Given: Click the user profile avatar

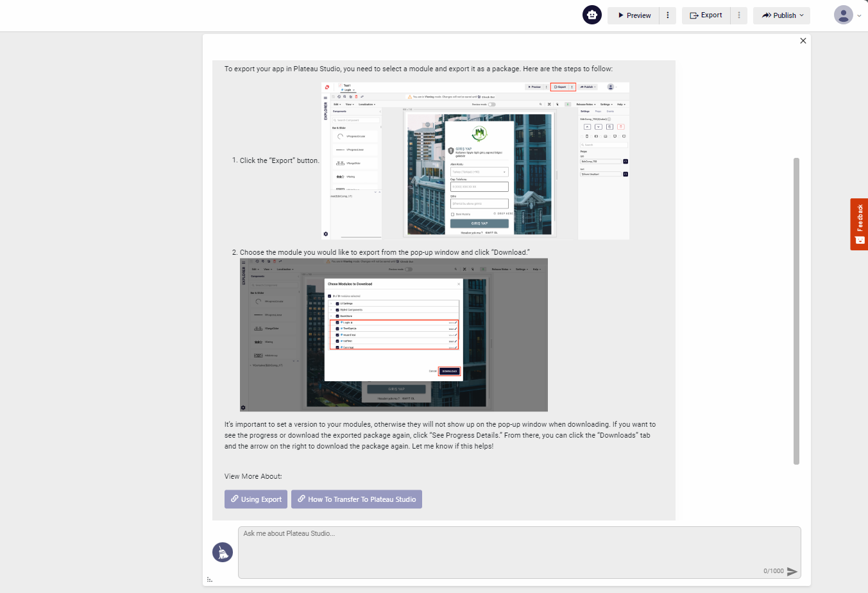Looking at the screenshot, I should (843, 15).
